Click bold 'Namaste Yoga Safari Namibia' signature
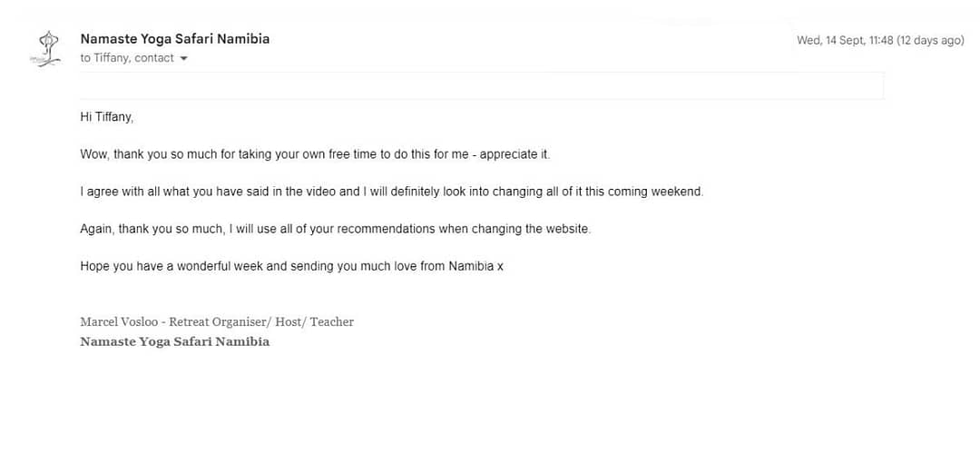 tap(175, 341)
